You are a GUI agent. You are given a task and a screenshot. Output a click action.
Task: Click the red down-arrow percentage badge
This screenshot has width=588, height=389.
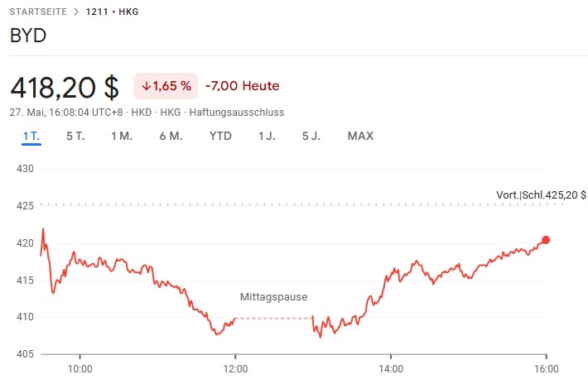(166, 85)
